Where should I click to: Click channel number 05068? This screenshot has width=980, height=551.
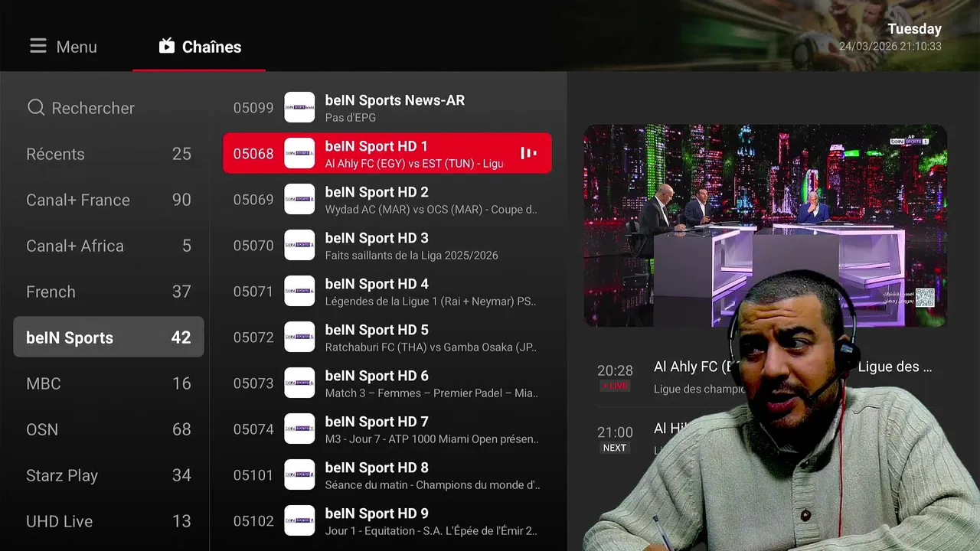[253, 154]
